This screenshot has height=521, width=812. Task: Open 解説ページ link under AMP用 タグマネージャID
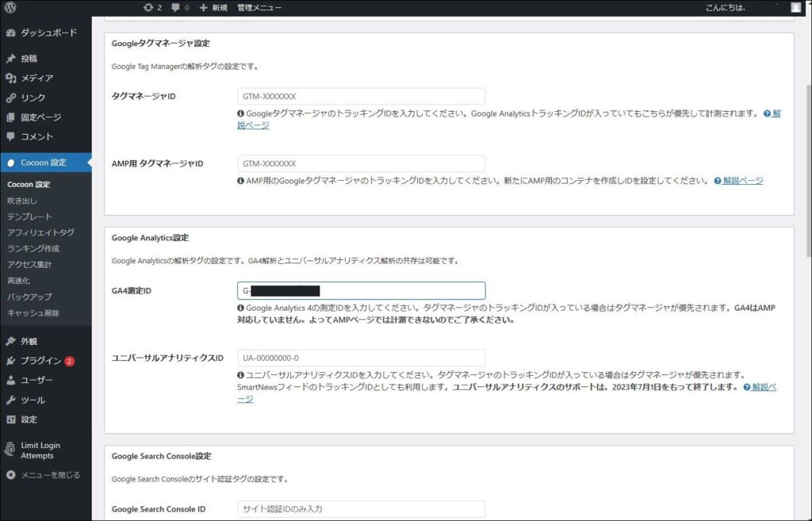[x=742, y=181]
